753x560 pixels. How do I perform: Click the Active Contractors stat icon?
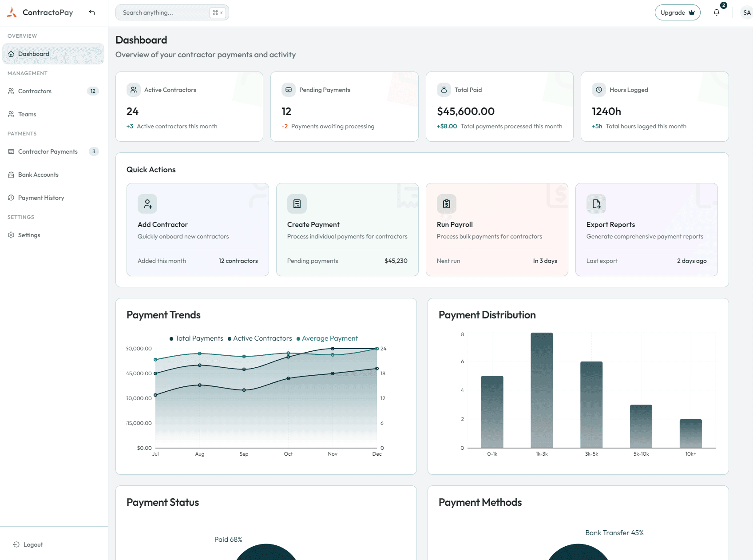[134, 90]
